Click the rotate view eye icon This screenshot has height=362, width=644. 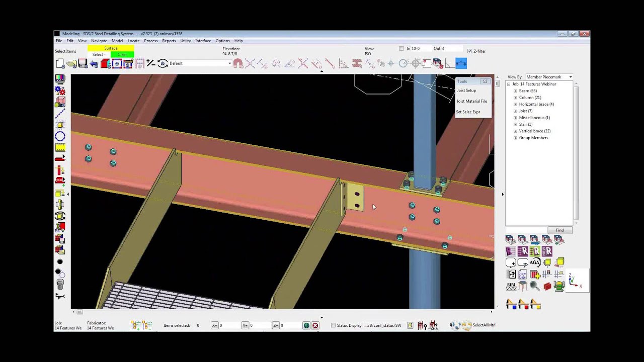tap(163, 63)
